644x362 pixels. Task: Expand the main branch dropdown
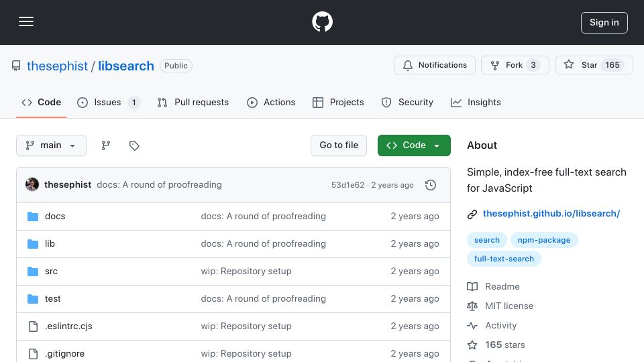(x=52, y=145)
